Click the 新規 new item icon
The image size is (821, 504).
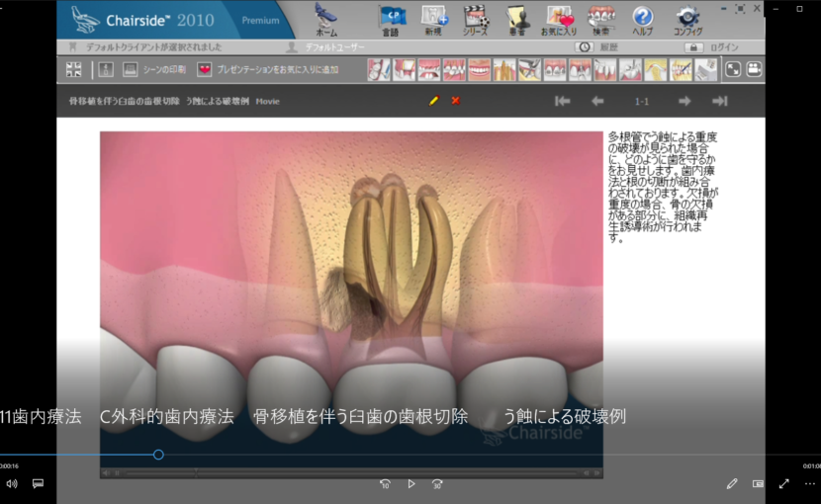(434, 20)
